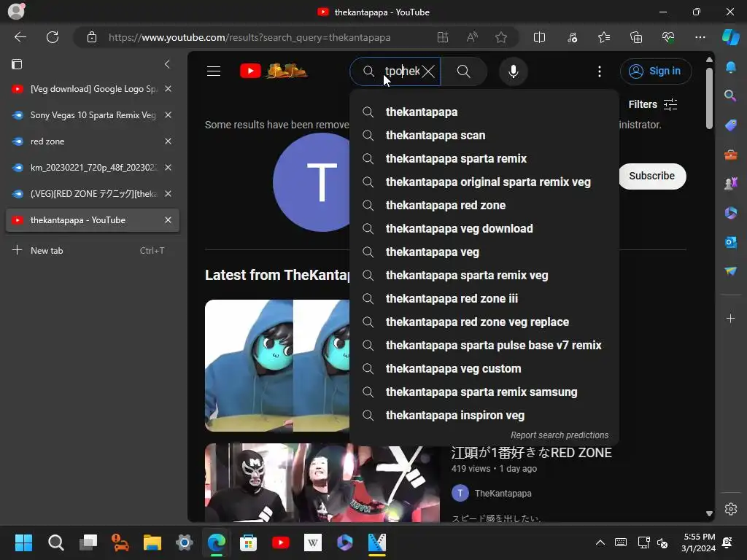Start Read aloud from address bar

click(472, 37)
